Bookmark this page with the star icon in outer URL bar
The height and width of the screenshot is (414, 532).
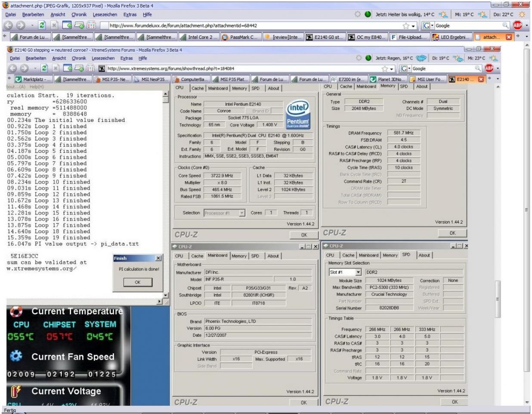point(406,26)
